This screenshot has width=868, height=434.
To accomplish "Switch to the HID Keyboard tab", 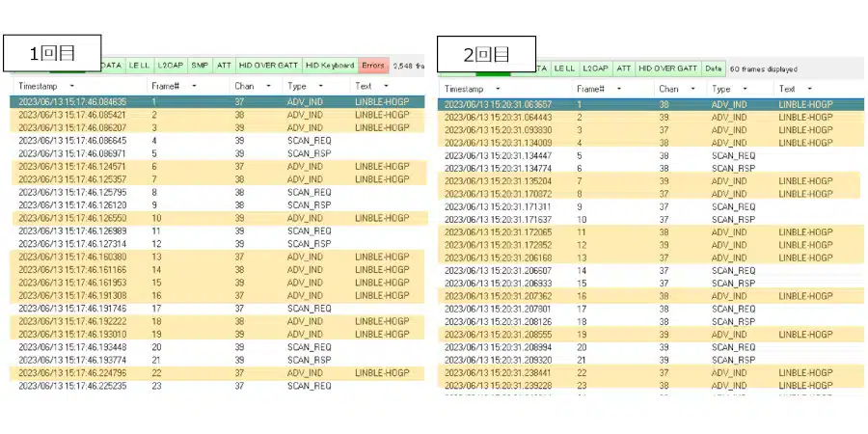I will coord(330,66).
